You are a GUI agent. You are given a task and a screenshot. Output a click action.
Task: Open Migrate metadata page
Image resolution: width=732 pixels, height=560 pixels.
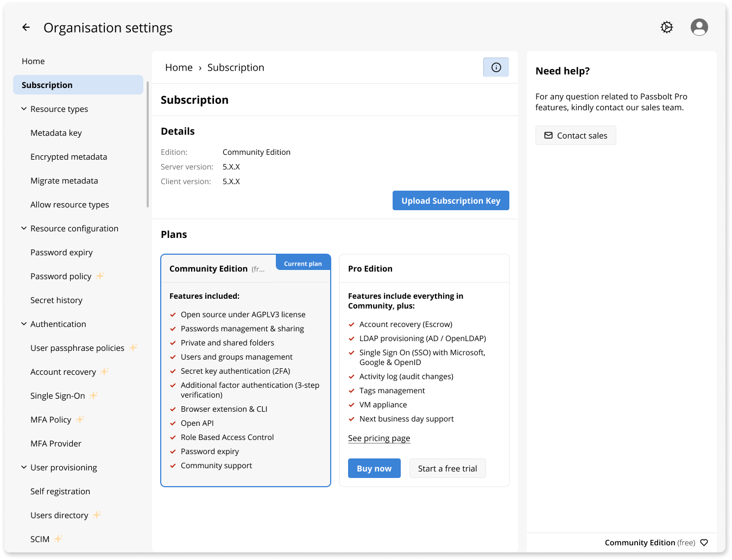(64, 181)
